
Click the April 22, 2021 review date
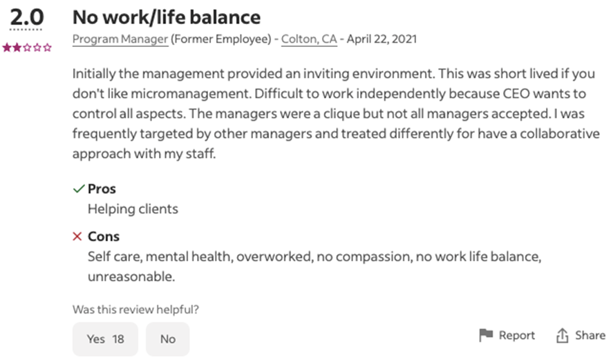click(x=381, y=39)
